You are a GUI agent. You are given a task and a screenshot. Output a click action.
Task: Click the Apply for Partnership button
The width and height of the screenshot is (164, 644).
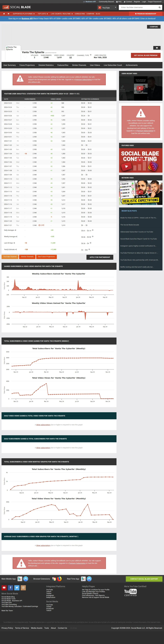(x=100, y=257)
